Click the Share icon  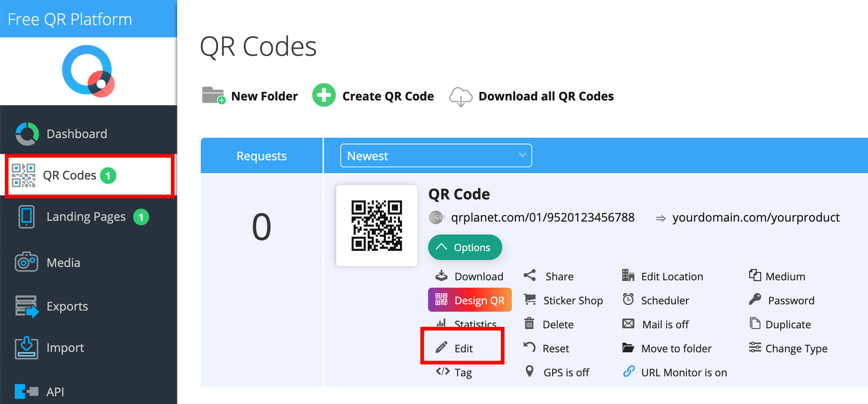point(529,275)
